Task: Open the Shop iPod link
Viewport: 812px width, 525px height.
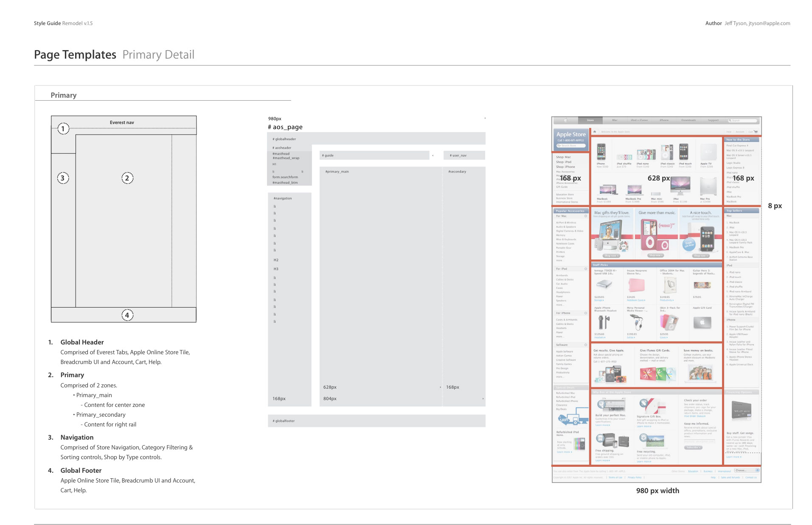Action: point(564,162)
